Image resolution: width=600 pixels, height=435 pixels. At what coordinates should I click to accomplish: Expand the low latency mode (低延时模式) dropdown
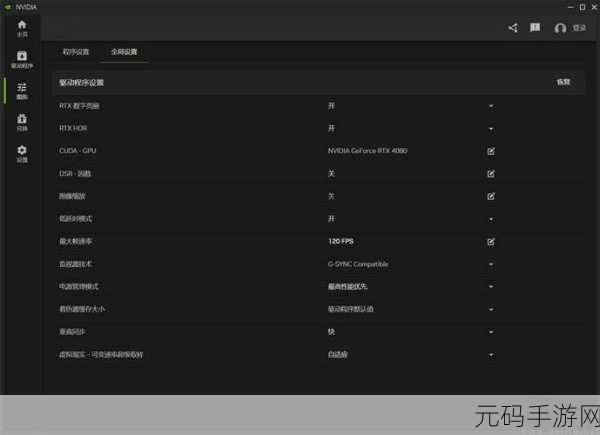click(x=491, y=219)
